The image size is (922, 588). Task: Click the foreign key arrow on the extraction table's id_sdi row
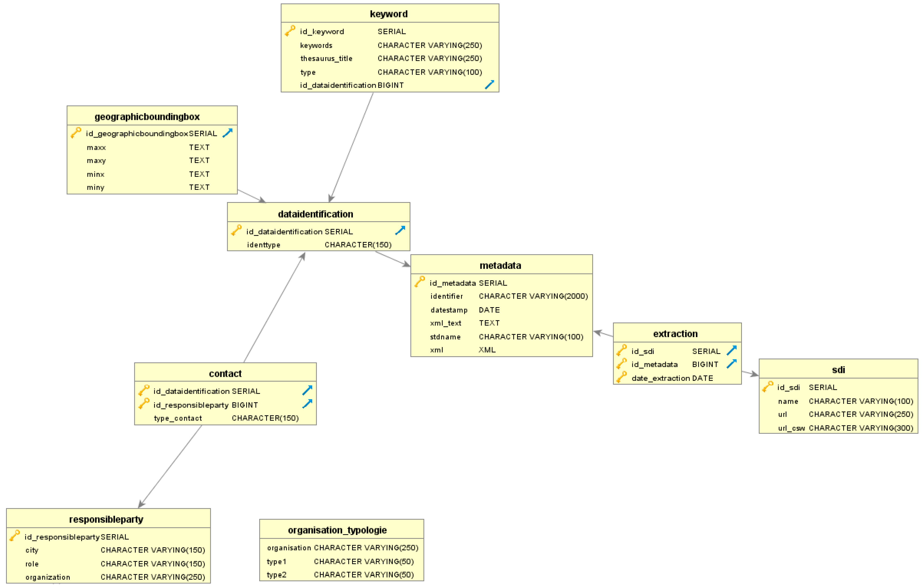pyautogui.click(x=732, y=350)
